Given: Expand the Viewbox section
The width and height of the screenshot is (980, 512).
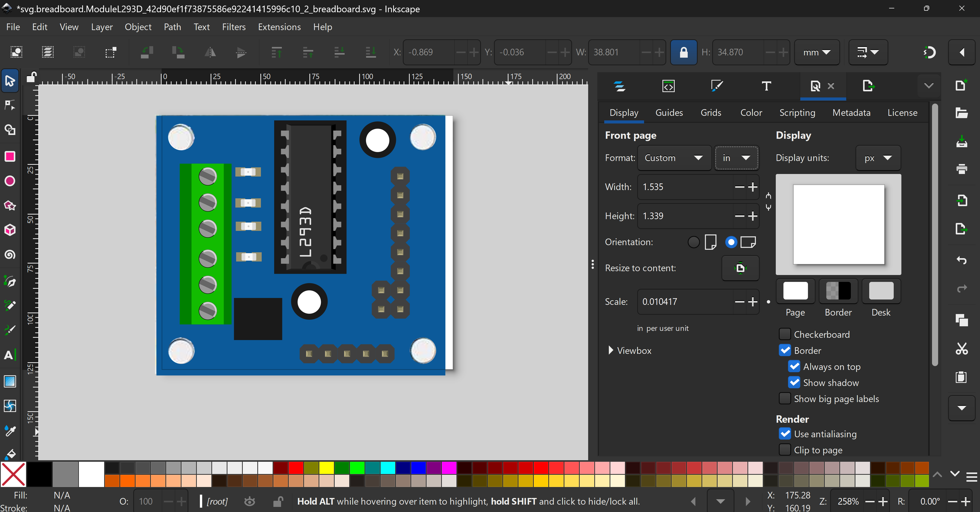Looking at the screenshot, I should (611, 351).
